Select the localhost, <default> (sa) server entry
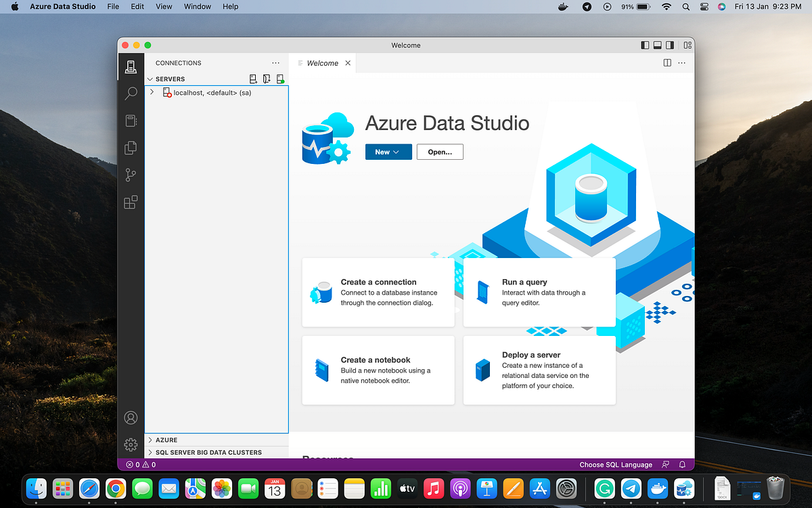Screen dimensions: 812x508 (x=210, y=93)
